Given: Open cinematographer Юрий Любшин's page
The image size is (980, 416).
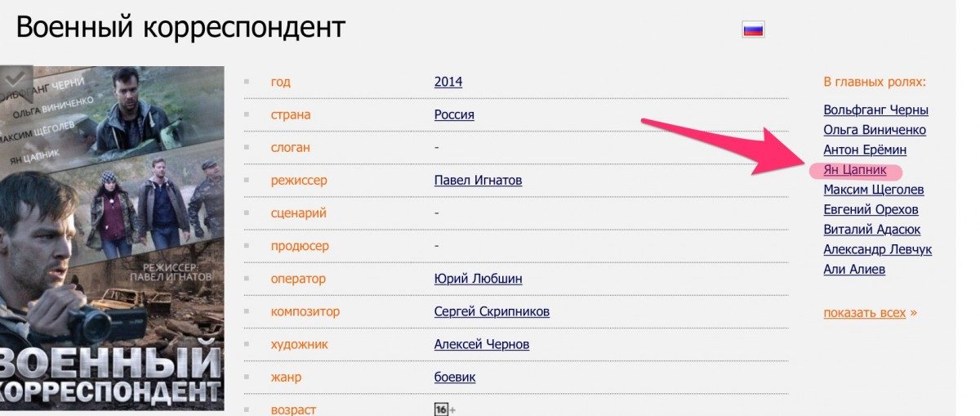Looking at the screenshot, I should coord(478,279).
